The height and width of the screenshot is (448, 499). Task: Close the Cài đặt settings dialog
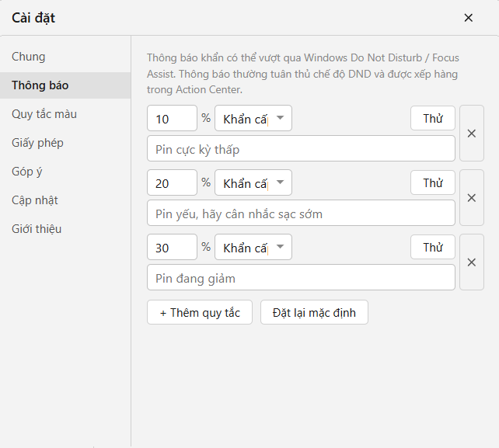tap(468, 18)
